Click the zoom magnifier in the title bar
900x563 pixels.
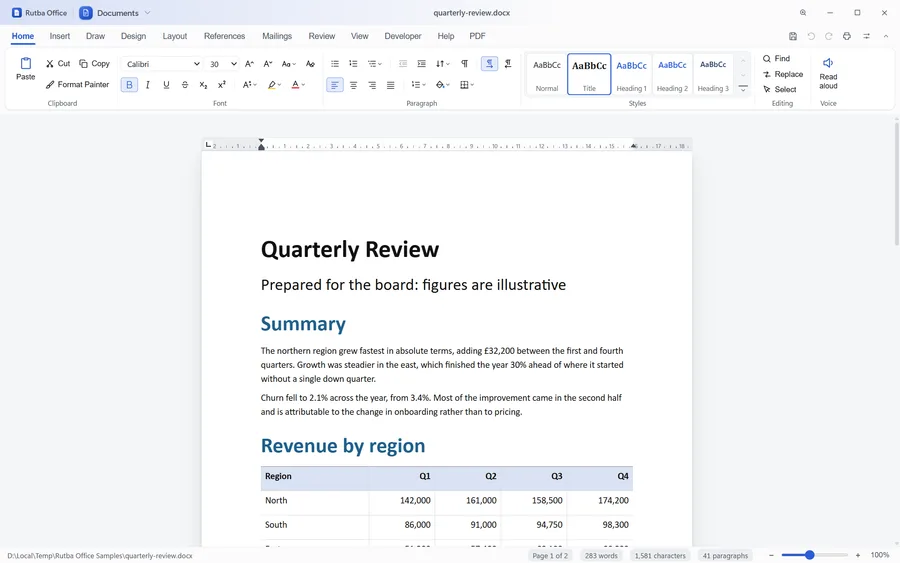803,13
